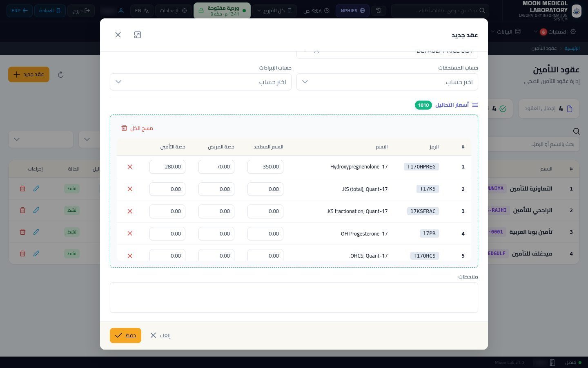
Task: Edit the first contract row with pencil icon
Action: (36, 188)
